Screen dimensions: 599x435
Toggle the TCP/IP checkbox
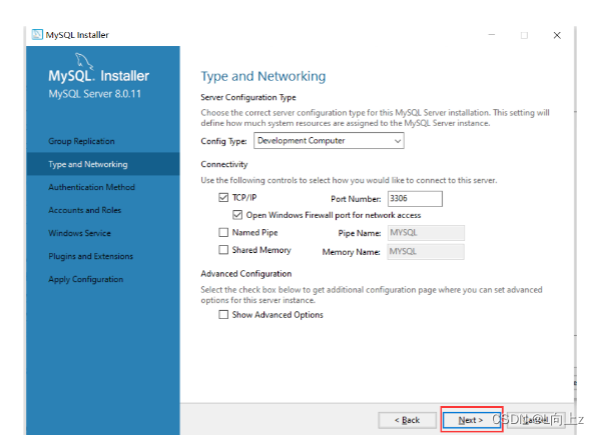(x=223, y=198)
